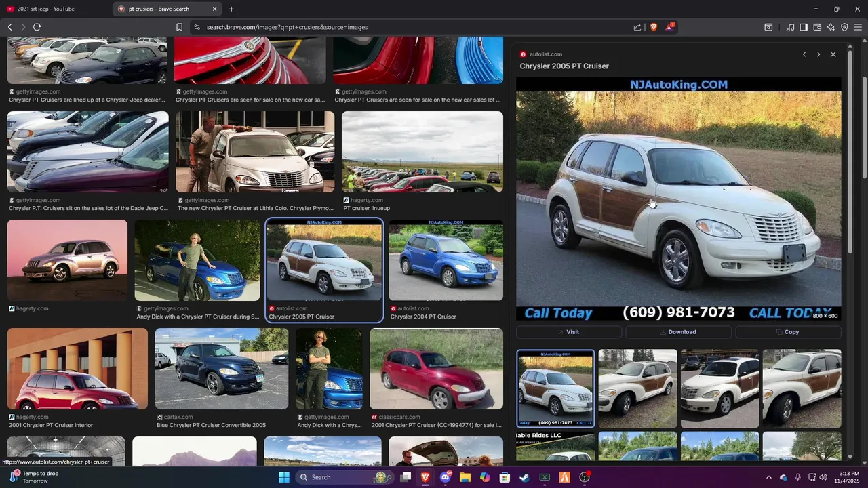The width and height of the screenshot is (868, 488).
Task: Open Xbox Game Bar icon on the taskbar
Action: point(545,477)
